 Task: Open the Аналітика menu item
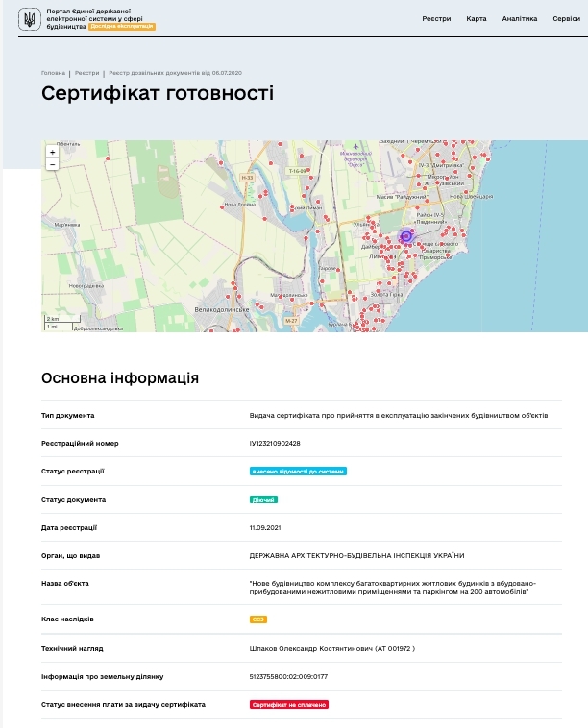tap(519, 18)
